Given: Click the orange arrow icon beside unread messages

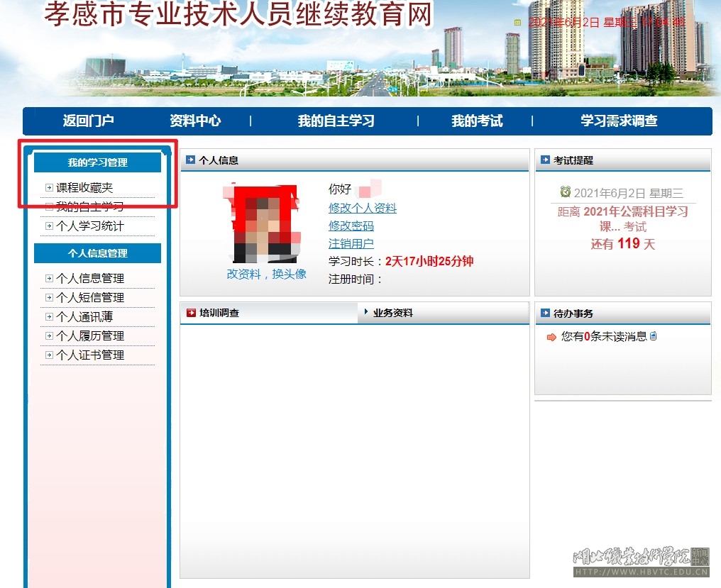Looking at the screenshot, I should (x=551, y=337).
